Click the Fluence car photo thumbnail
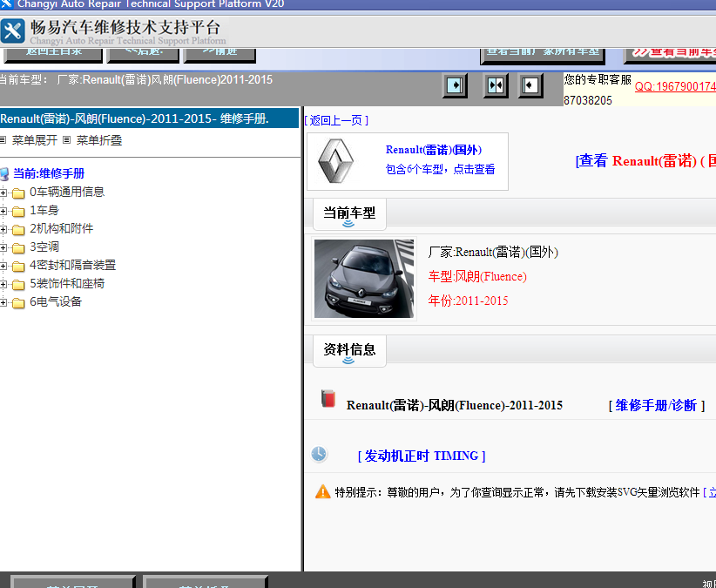716x588 pixels. click(364, 279)
